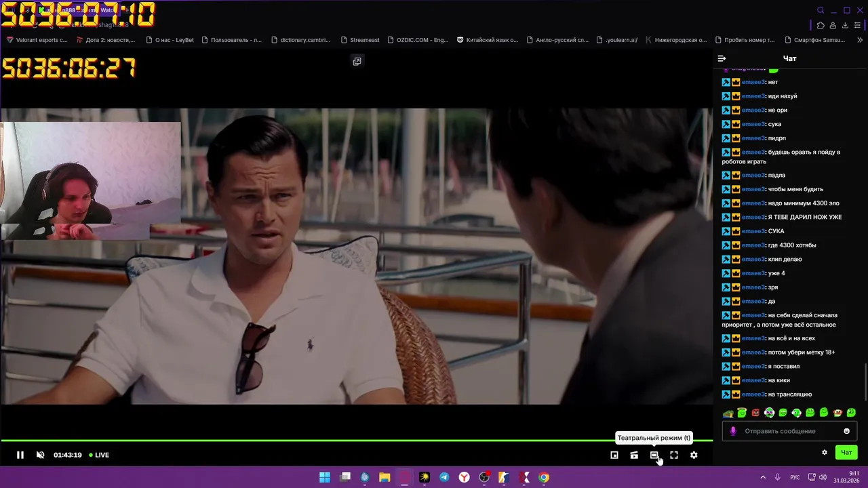
Task: Click the purple microphone icon in chat input
Action: [733, 431]
